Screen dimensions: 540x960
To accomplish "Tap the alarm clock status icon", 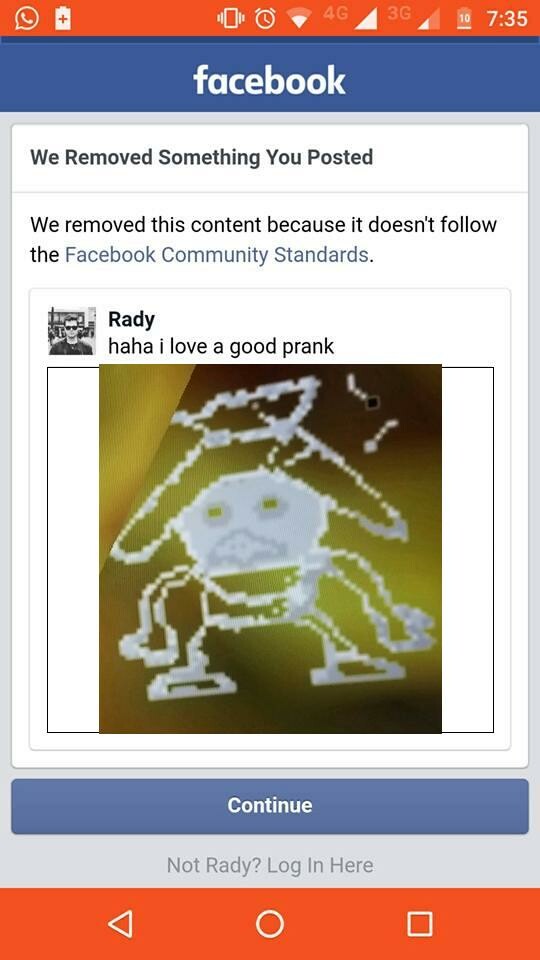I will pyautogui.click(x=265, y=19).
